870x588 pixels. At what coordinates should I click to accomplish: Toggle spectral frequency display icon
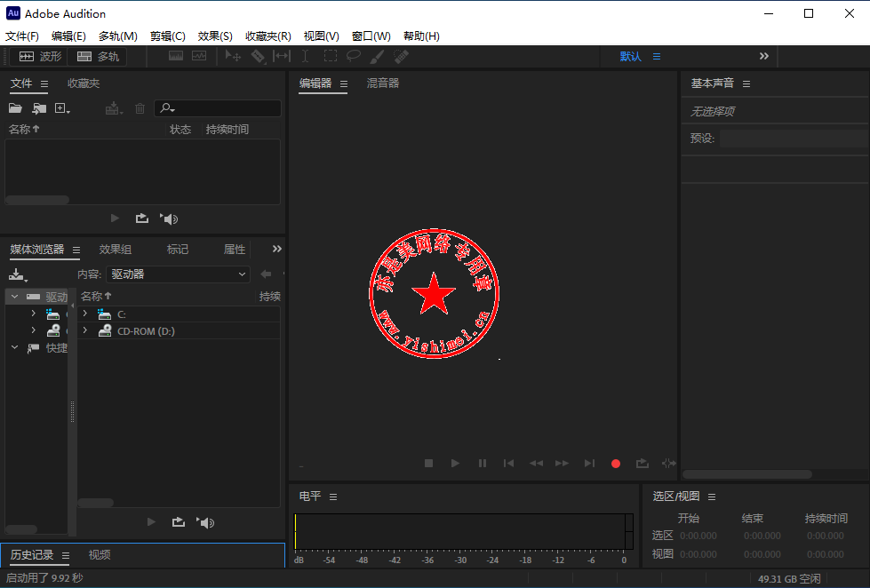coord(176,56)
